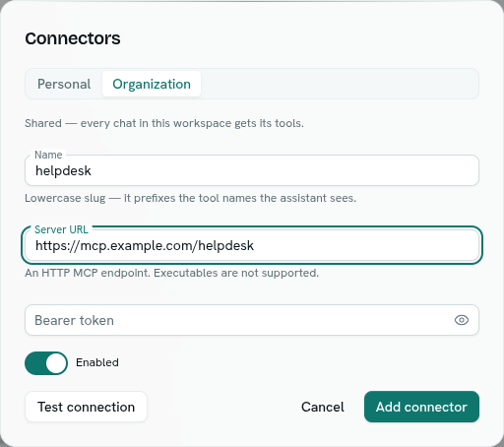Viewport: 504px width, 447px height.
Task: Cancel the connector dialog
Action: (323, 407)
